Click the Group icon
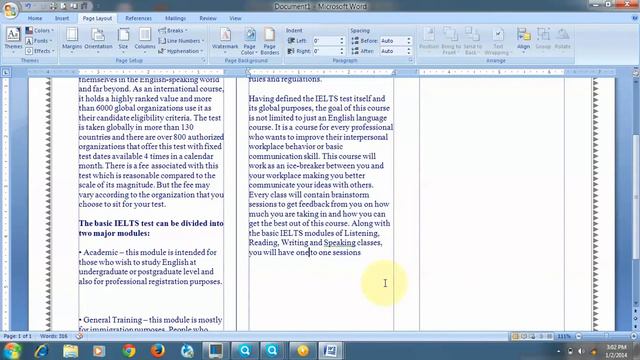The image size is (640, 360). pyautogui.click(x=543, y=40)
